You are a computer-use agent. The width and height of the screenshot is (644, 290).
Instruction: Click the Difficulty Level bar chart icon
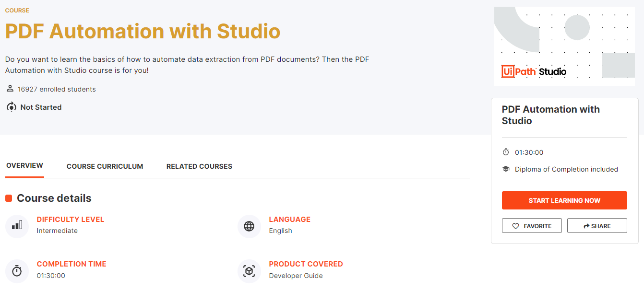(x=17, y=226)
